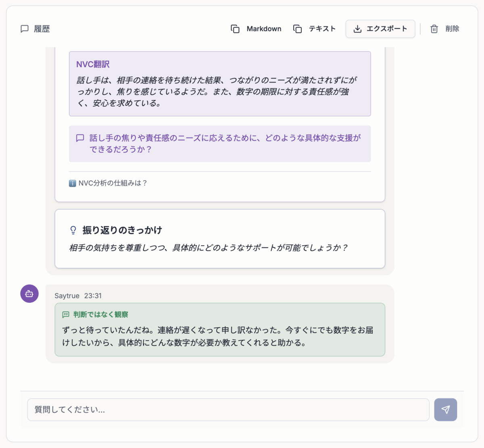Click the copy icon next to テキスト

pos(298,29)
